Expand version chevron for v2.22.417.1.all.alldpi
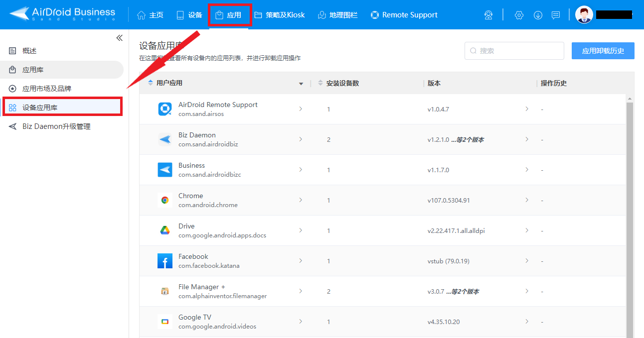644x338 pixels. click(527, 230)
